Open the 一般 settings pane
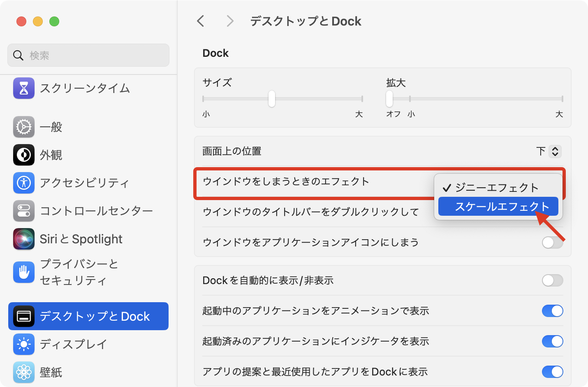 pos(88,127)
